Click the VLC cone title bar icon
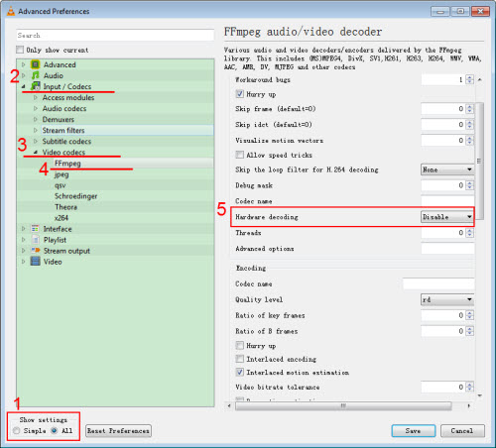Viewport: 496px width, 448px height. [11, 11]
